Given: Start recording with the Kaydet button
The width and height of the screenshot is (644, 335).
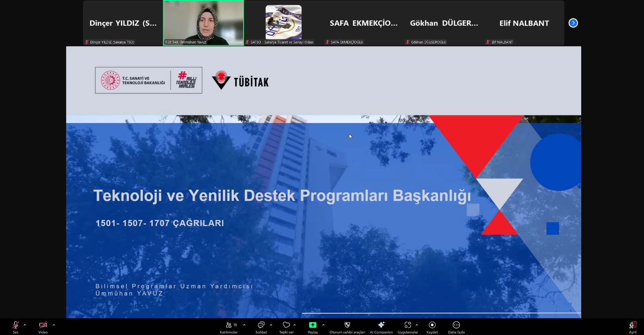Looking at the screenshot, I should [432, 325].
